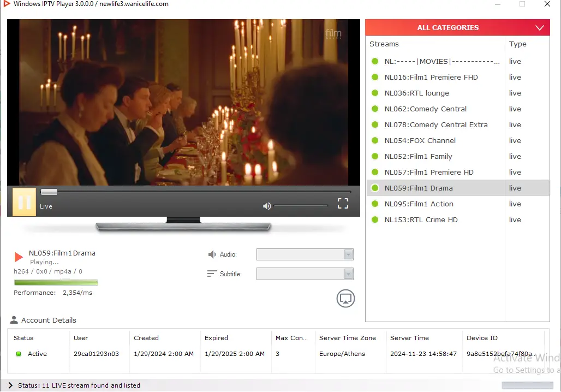This screenshot has width=561, height=392.
Task: Expand the status bar log arrow
Action: [10, 385]
